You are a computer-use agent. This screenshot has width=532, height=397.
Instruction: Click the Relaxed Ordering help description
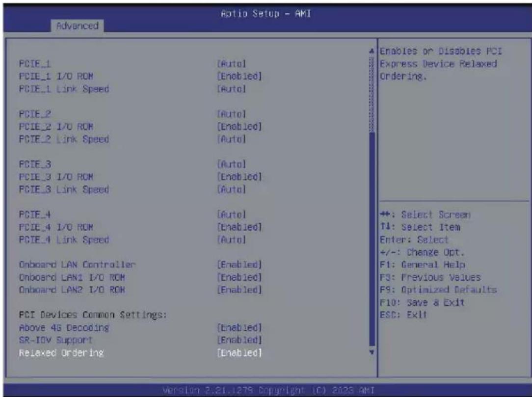[x=441, y=64]
